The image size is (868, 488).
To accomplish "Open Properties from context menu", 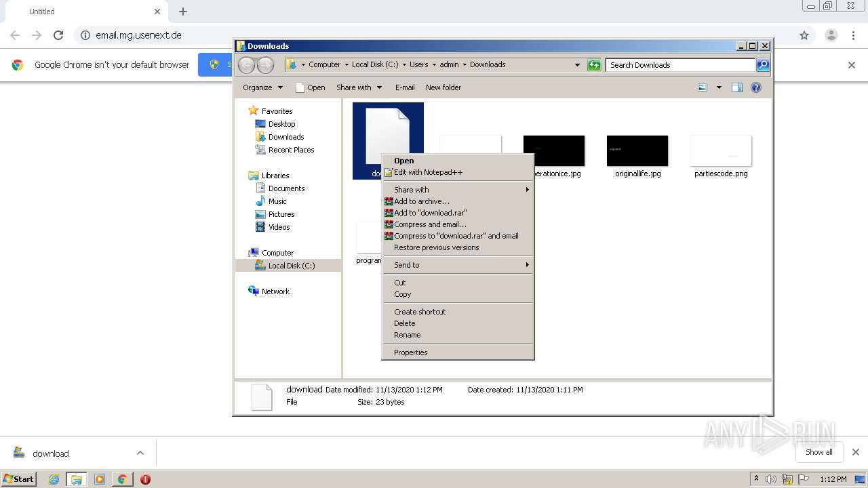I will [458, 352].
